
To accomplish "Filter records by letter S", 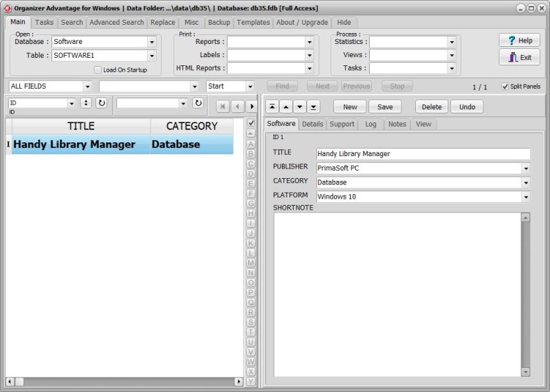I will point(251,322).
